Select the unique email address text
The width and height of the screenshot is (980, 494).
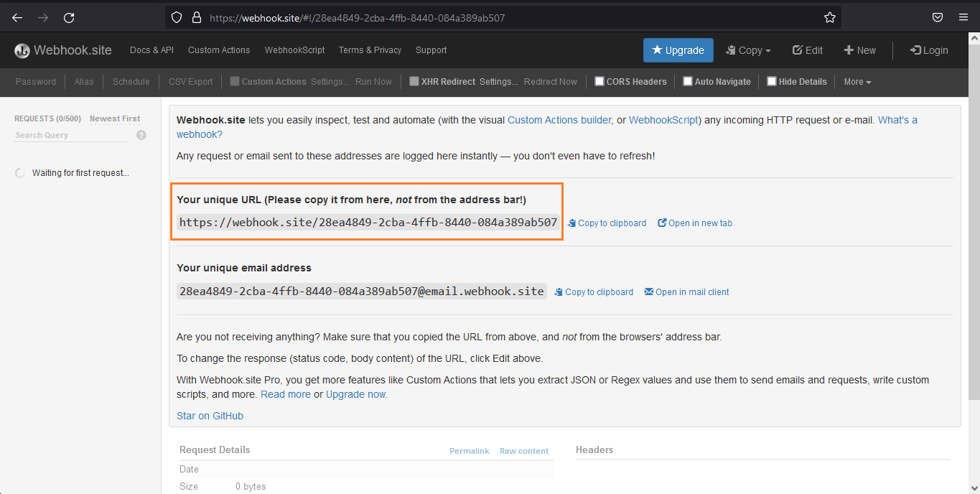[x=362, y=292]
